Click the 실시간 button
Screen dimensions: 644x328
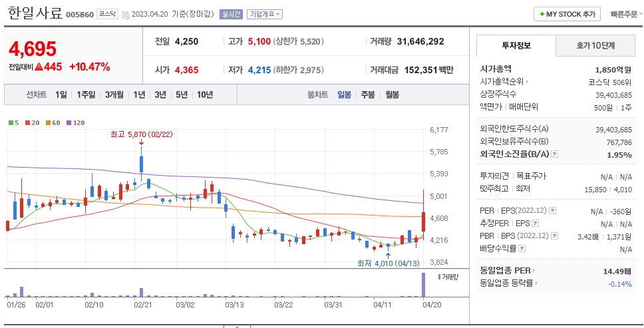click(x=231, y=14)
